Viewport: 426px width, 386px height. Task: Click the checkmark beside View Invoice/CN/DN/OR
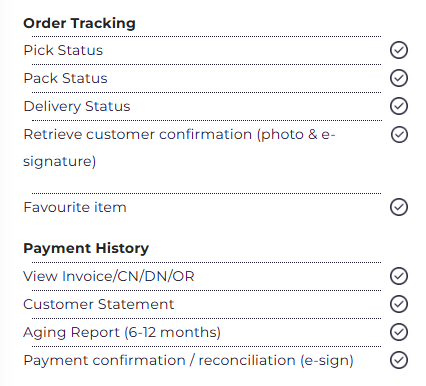(x=399, y=276)
